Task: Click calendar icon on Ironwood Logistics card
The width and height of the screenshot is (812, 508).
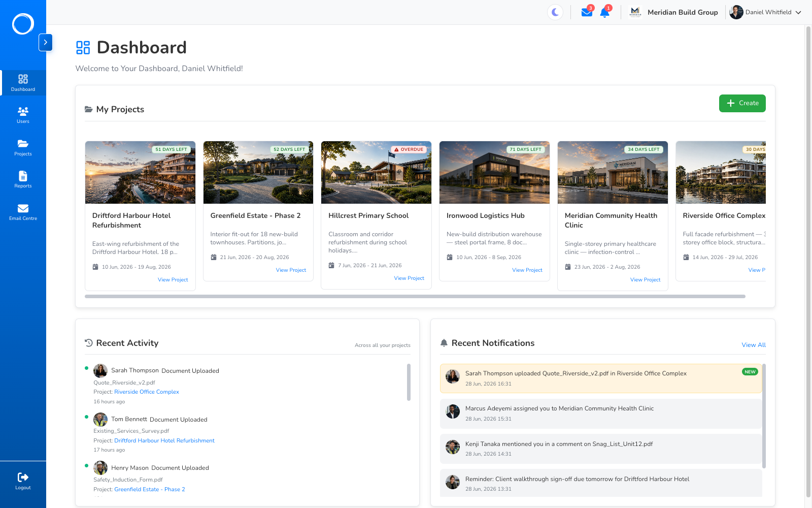Action: [450, 257]
